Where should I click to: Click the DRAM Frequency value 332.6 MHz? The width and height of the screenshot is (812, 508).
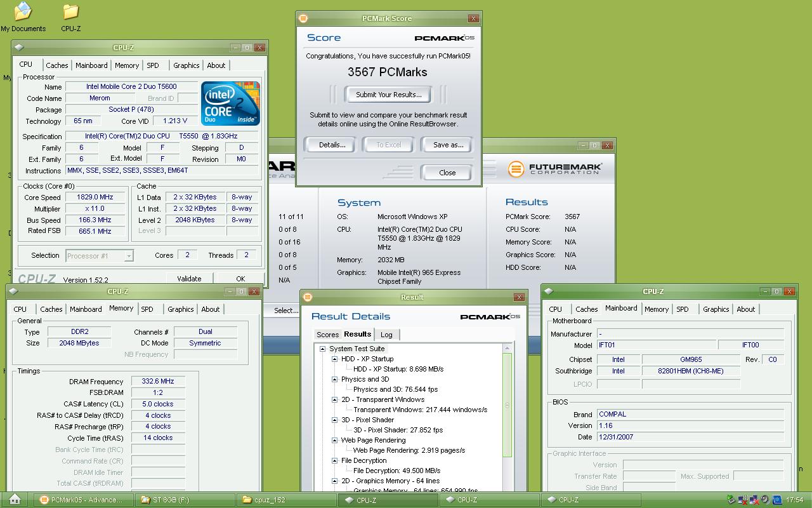[x=158, y=381]
